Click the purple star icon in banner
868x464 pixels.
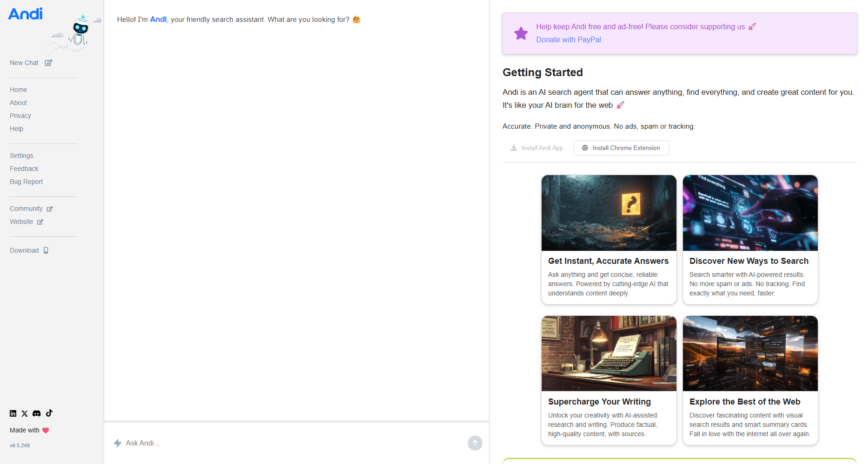521,33
